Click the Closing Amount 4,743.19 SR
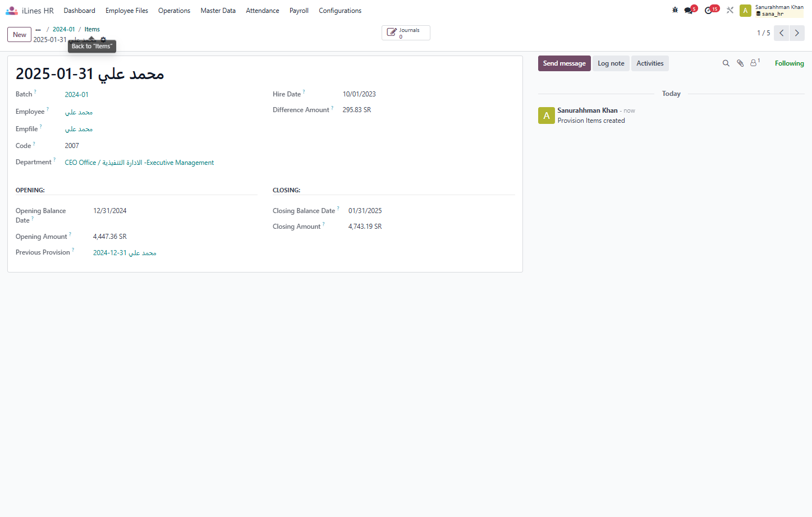 (365, 227)
